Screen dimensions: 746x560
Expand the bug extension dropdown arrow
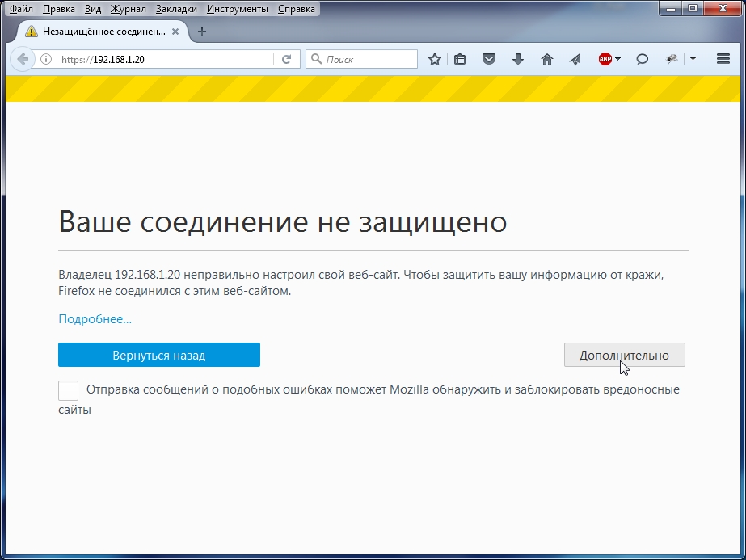click(693, 59)
